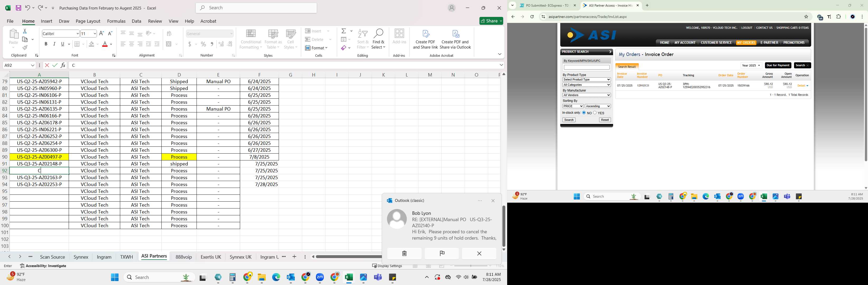
Task: Click the Comma Style icon
Action: click(212, 44)
